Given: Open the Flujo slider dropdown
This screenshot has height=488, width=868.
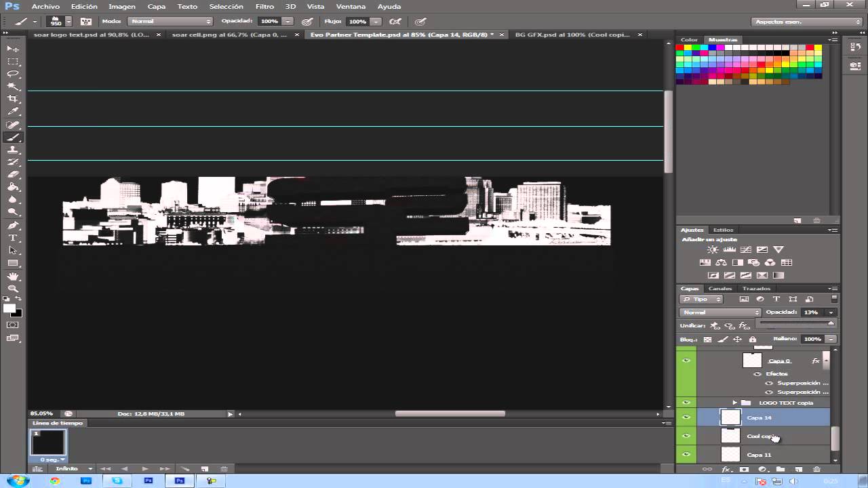Looking at the screenshot, I should [x=376, y=22].
